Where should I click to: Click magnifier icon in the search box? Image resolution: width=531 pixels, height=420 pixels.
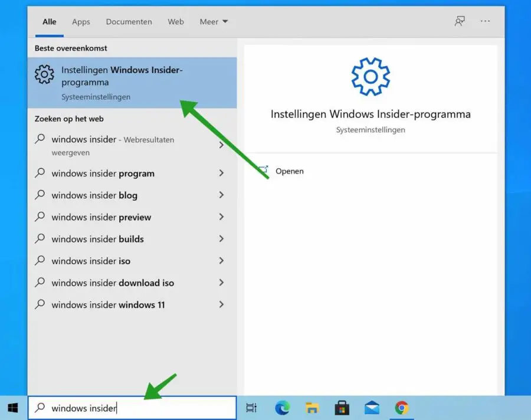pos(40,408)
